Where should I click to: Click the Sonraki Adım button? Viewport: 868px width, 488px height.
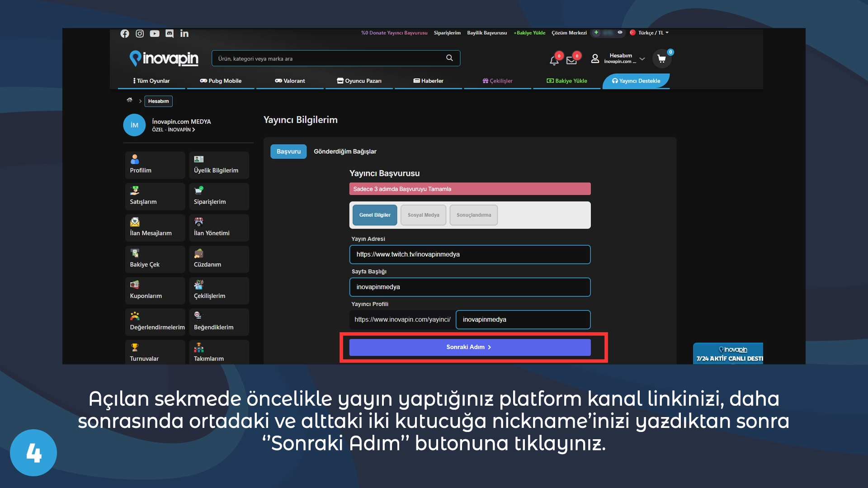pos(469,347)
